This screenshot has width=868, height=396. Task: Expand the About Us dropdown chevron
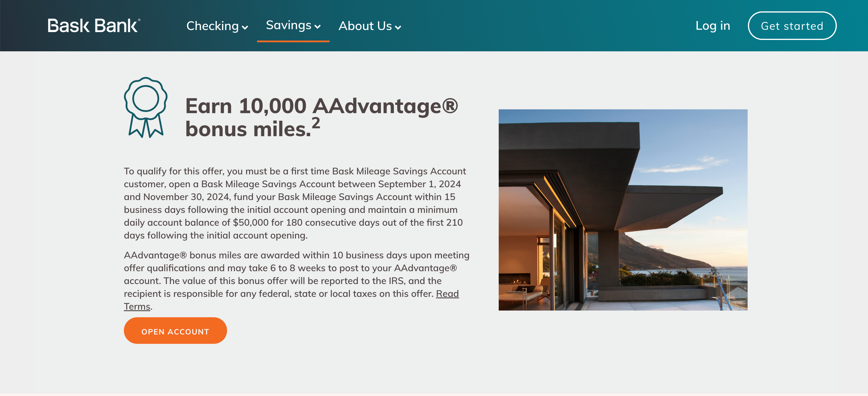(398, 28)
